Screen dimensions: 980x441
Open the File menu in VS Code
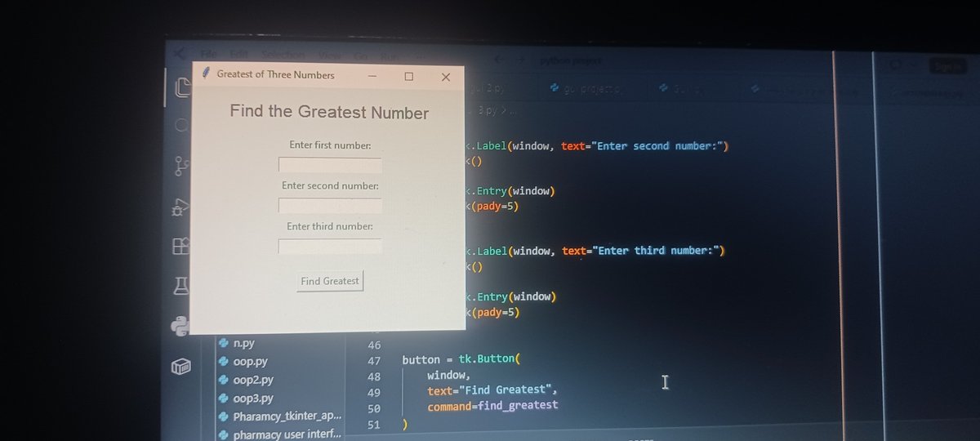point(209,55)
